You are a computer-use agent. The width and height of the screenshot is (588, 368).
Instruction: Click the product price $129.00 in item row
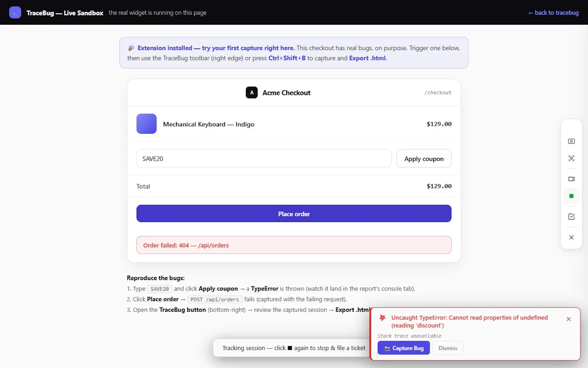(x=439, y=124)
